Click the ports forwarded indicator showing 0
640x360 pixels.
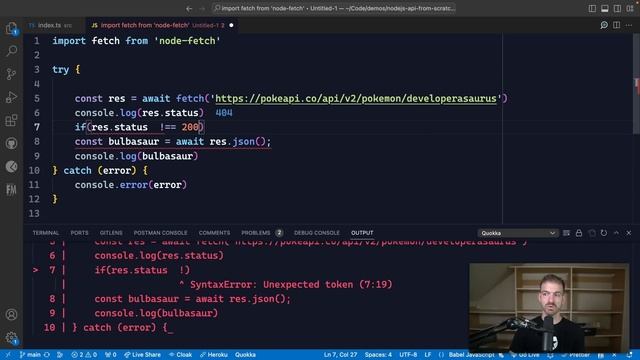111,355
